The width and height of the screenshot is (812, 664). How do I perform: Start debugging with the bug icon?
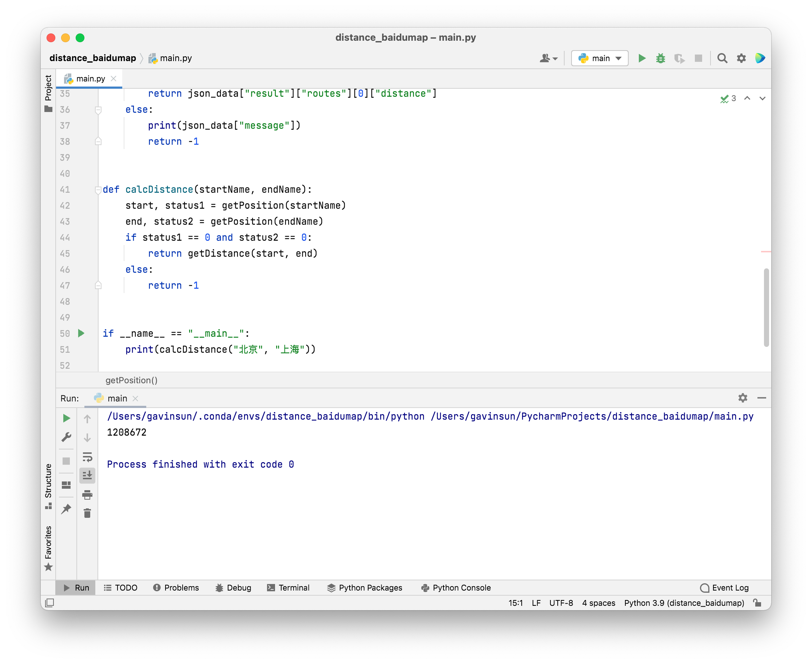(660, 58)
